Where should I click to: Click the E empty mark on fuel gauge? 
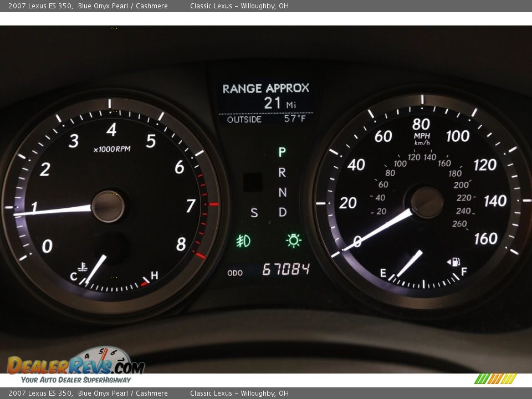click(383, 273)
